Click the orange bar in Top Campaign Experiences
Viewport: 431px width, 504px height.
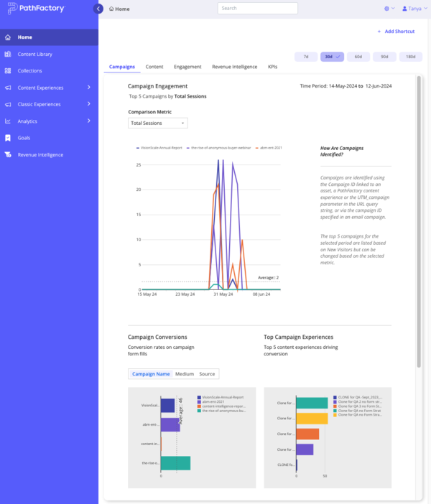308,434
